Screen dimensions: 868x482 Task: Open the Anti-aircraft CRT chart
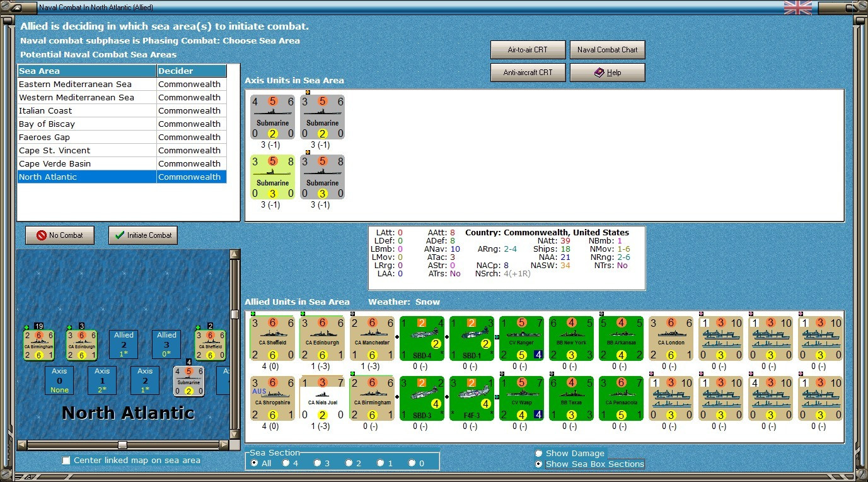528,73
